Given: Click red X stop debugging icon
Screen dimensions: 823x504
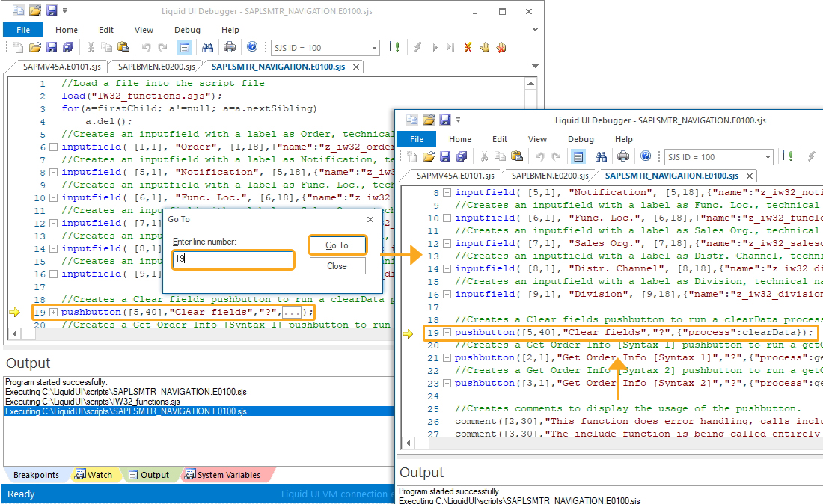Looking at the screenshot, I should [468, 48].
